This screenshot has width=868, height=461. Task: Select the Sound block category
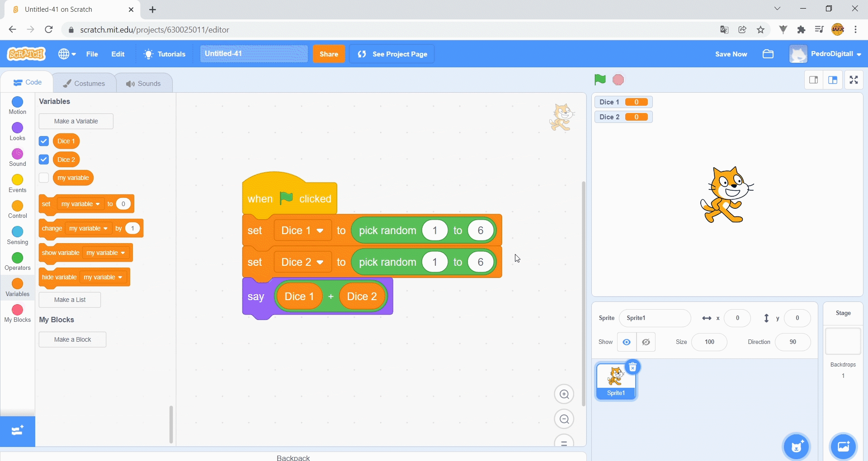coord(18,158)
